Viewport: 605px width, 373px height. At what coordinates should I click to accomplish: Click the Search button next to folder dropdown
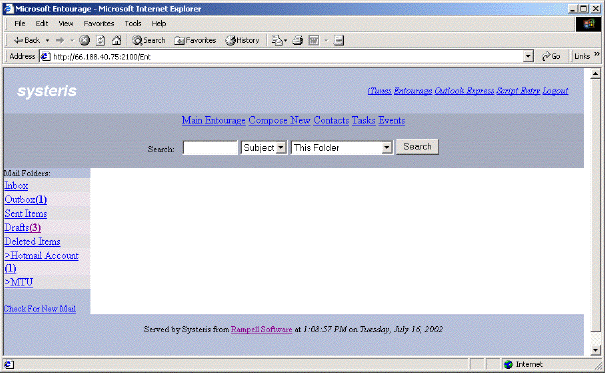pyautogui.click(x=417, y=147)
